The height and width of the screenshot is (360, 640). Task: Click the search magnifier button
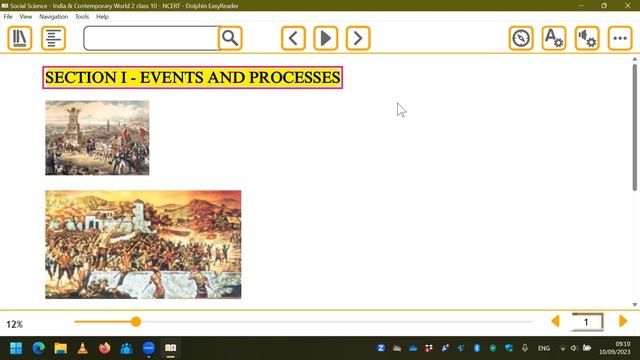pyautogui.click(x=230, y=38)
